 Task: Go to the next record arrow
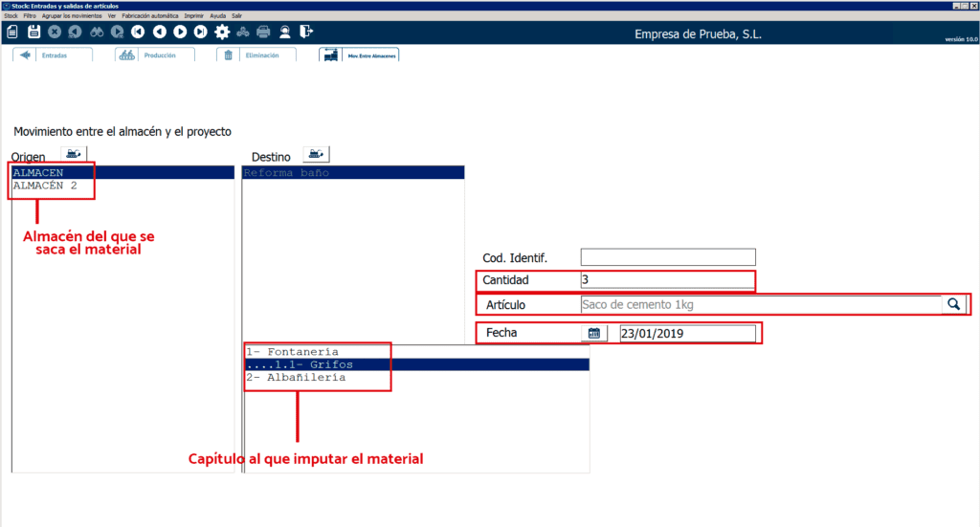[180, 32]
